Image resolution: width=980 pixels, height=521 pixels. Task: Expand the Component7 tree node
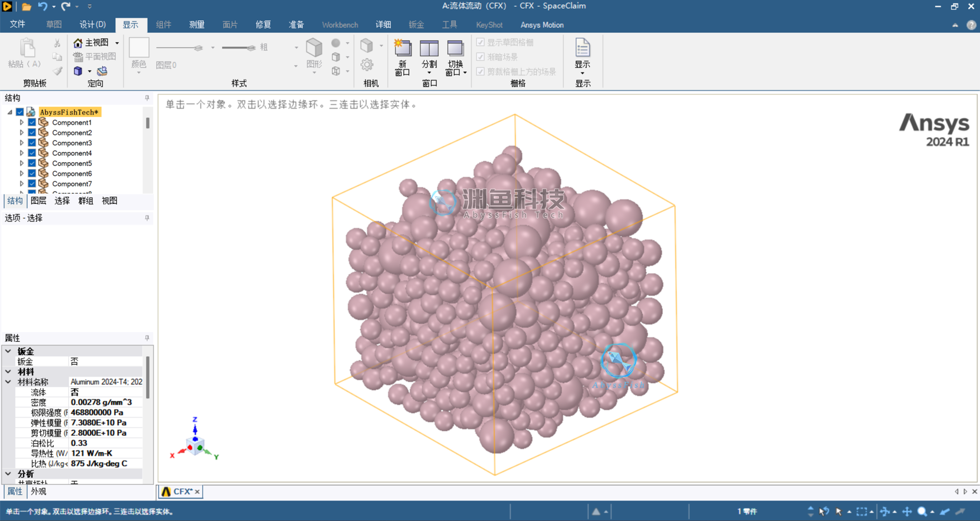pyautogui.click(x=22, y=184)
